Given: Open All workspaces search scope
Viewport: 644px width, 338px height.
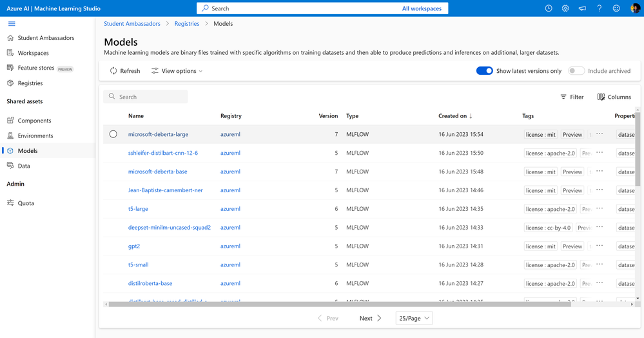Looking at the screenshot, I should click(x=422, y=8).
